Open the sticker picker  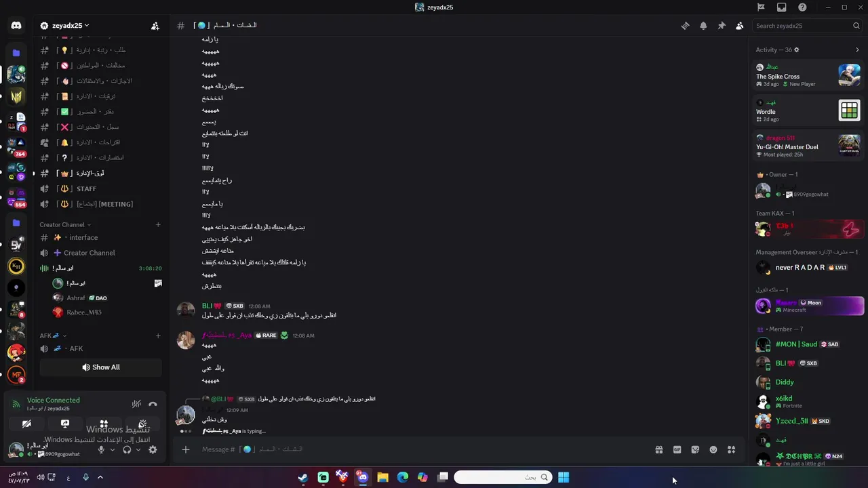[695, 449]
